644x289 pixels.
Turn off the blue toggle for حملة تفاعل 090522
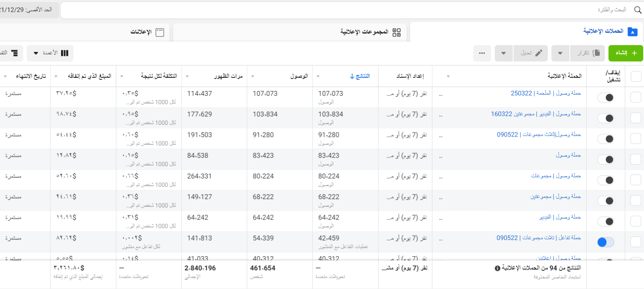coord(605,242)
